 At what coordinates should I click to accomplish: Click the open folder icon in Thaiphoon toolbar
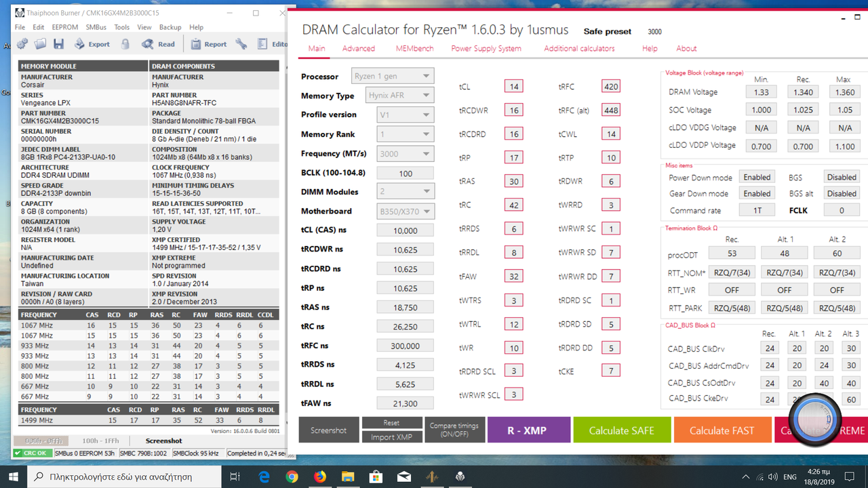(x=41, y=44)
